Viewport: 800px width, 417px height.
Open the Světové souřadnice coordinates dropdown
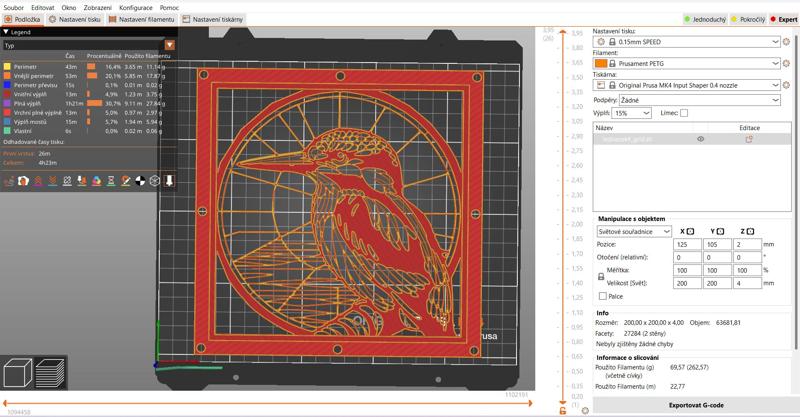coord(634,232)
